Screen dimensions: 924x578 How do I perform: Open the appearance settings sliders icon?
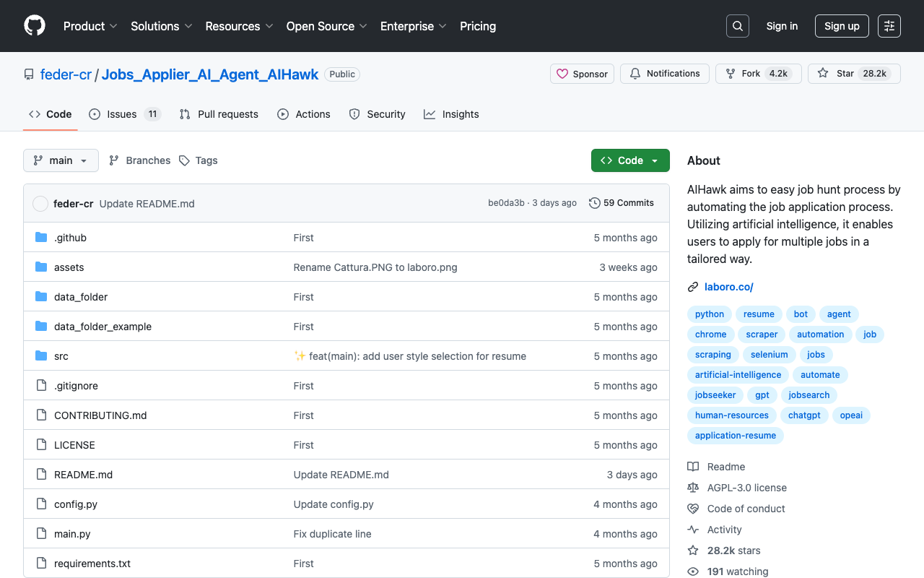click(x=889, y=26)
